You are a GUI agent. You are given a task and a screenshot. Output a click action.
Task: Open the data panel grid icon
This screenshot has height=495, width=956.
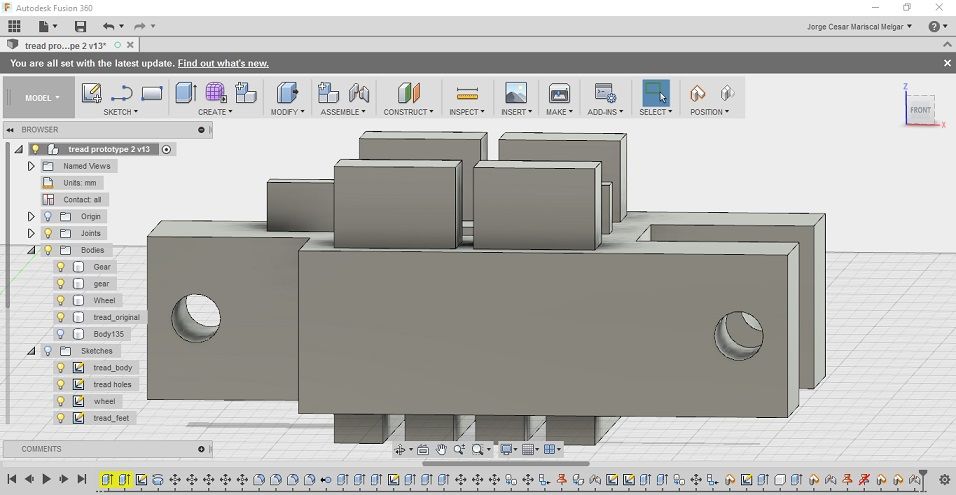(14, 26)
